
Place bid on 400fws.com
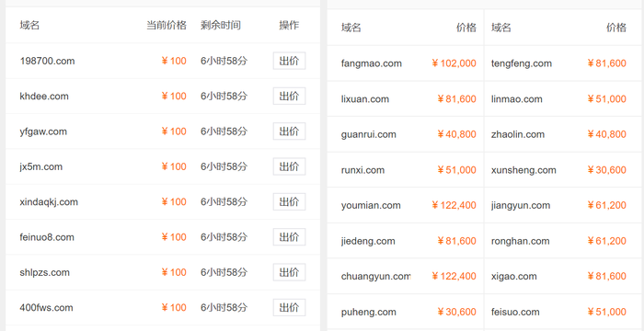click(289, 308)
